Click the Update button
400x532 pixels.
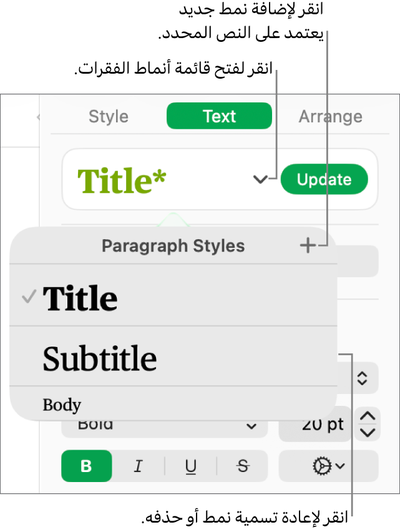324,180
